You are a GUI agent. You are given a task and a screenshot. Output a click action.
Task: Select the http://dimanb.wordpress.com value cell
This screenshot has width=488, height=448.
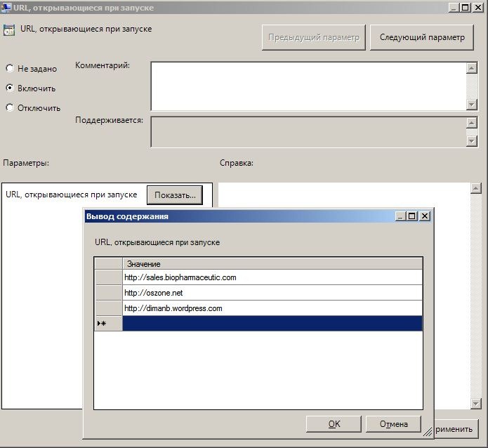pyautogui.click(x=272, y=308)
